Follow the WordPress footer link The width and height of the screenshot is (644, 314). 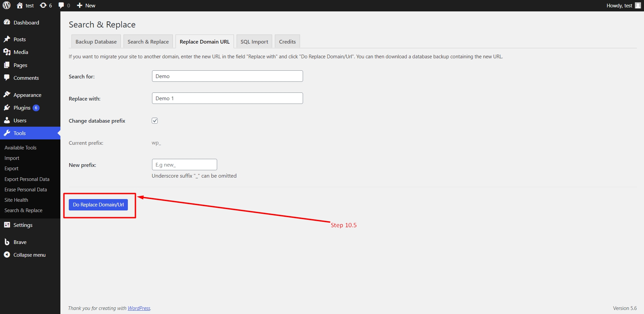pyautogui.click(x=139, y=308)
